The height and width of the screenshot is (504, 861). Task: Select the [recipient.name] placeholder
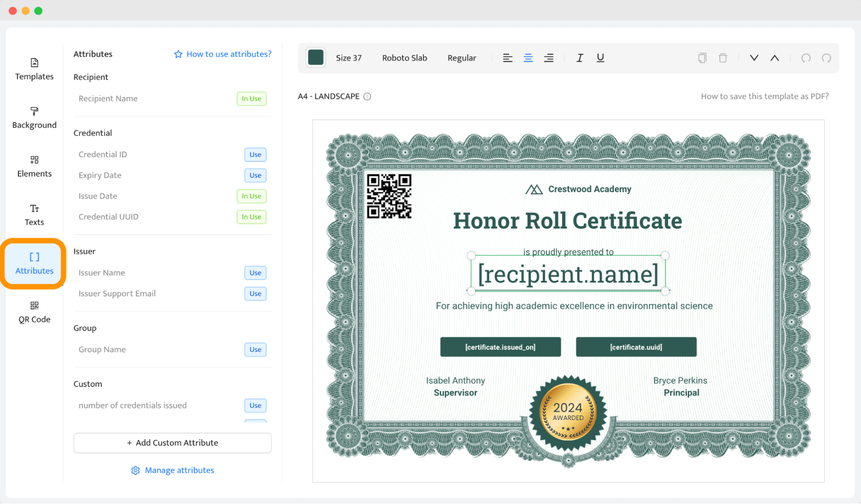pyautogui.click(x=568, y=274)
